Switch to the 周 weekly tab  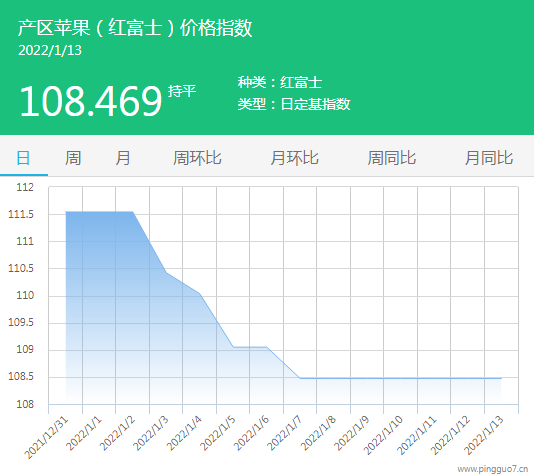point(73,158)
